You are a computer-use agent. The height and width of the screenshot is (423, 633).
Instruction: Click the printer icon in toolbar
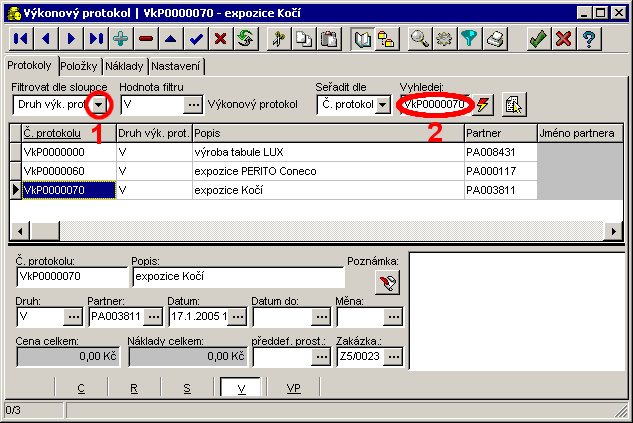(496, 39)
